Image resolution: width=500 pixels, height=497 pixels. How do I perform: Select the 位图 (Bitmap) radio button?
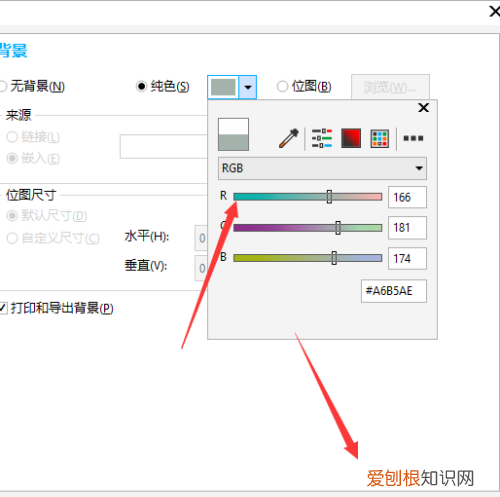282,86
